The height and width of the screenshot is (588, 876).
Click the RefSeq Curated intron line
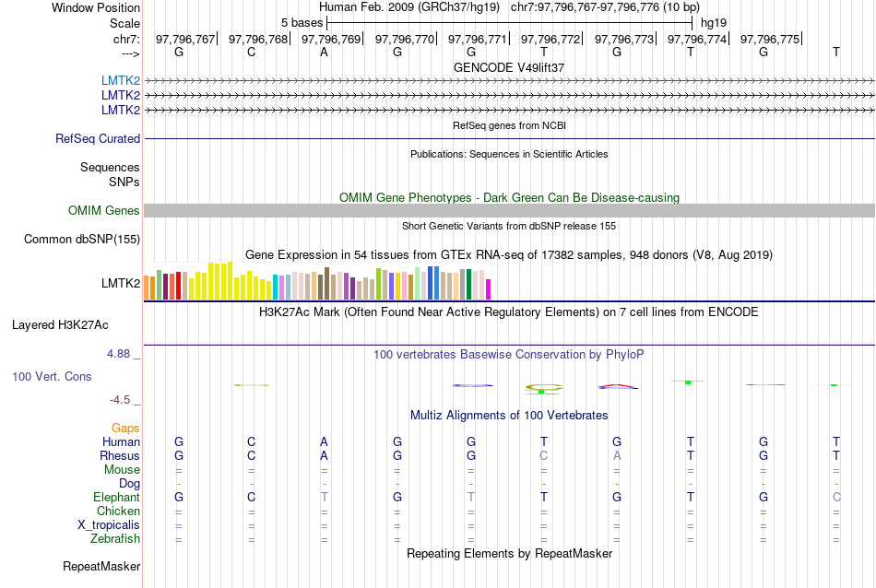coord(509,138)
